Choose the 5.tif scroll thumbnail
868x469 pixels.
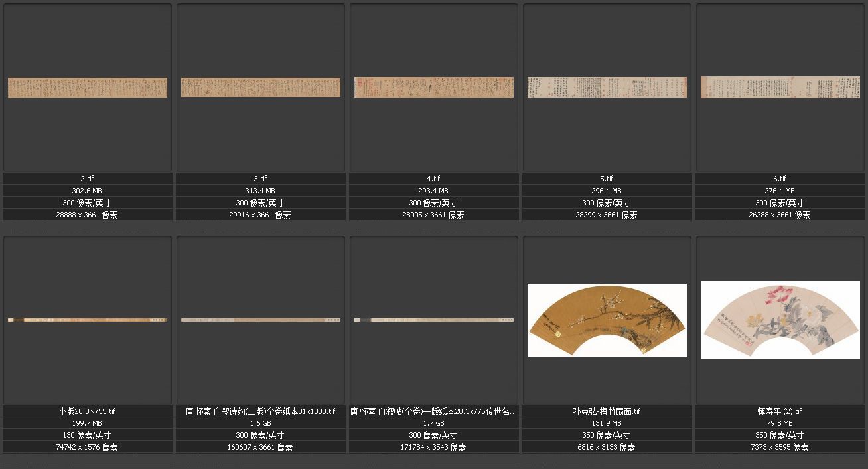607,88
